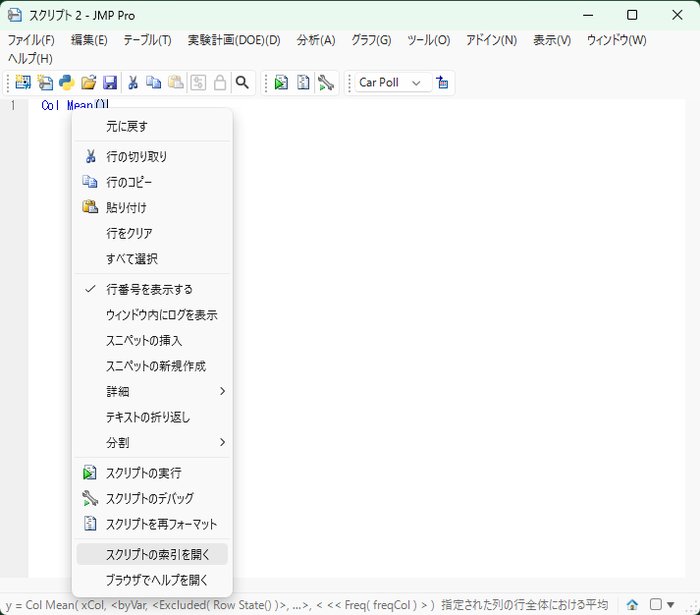The width and height of the screenshot is (700, 615).
Task: Click the Col Mean() code in editor
Action: tap(75, 105)
